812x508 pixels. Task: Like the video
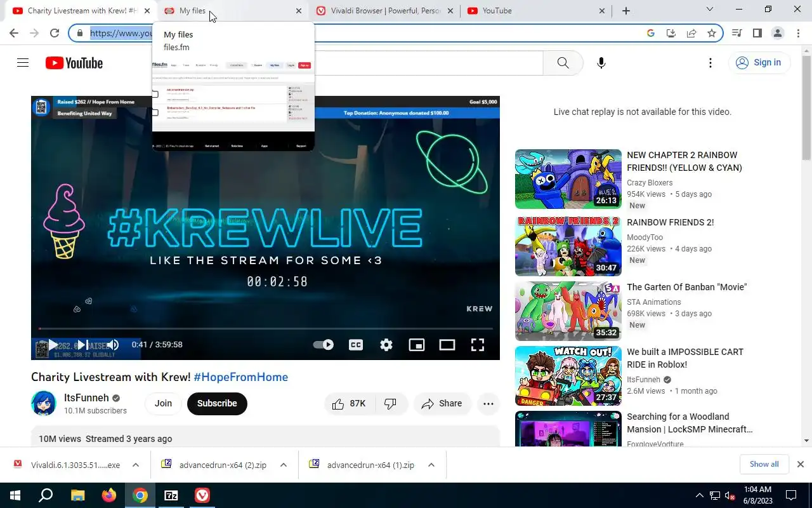[350, 403]
